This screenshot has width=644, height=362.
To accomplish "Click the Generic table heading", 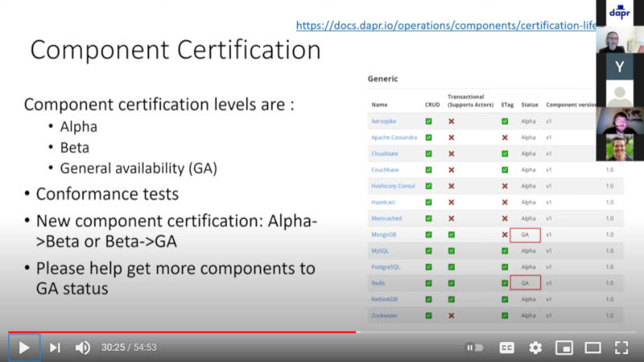I will pos(383,78).
